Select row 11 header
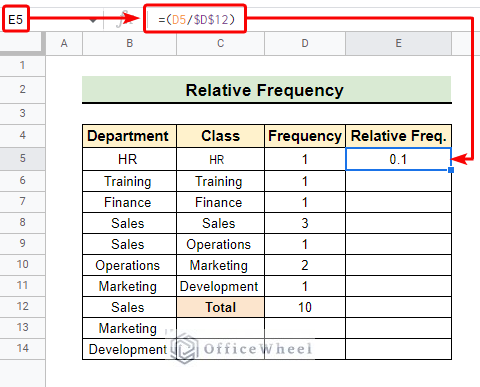The height and width of the screenshot is (387, 480). 22,286
